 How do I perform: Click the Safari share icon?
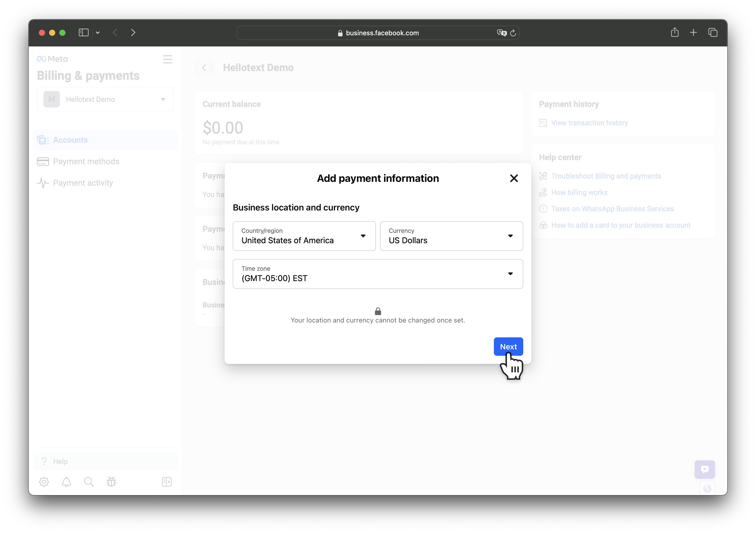(x=675, y=32)
